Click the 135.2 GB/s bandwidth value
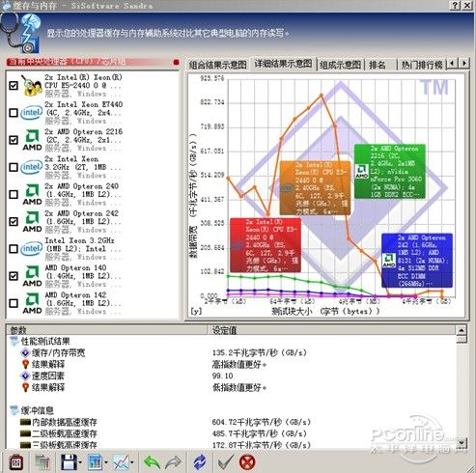This screenshot has width=476, height=473. point(260,353)
